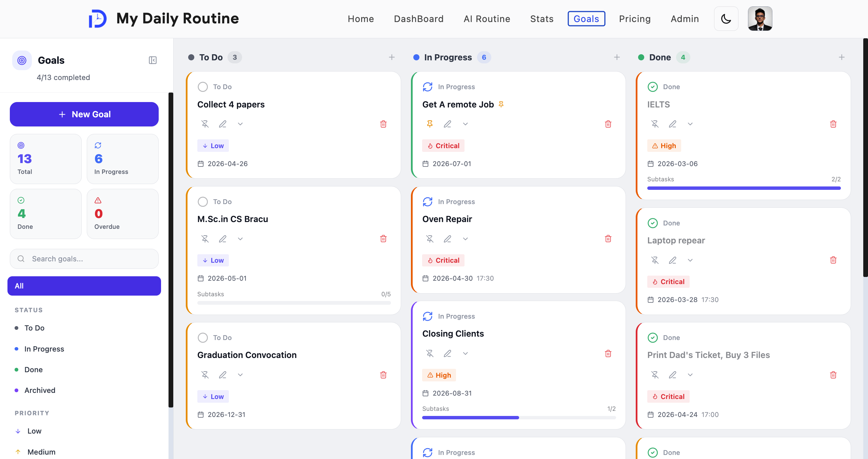
Task: Edit the IELTS goal
Action: point(673,124)
